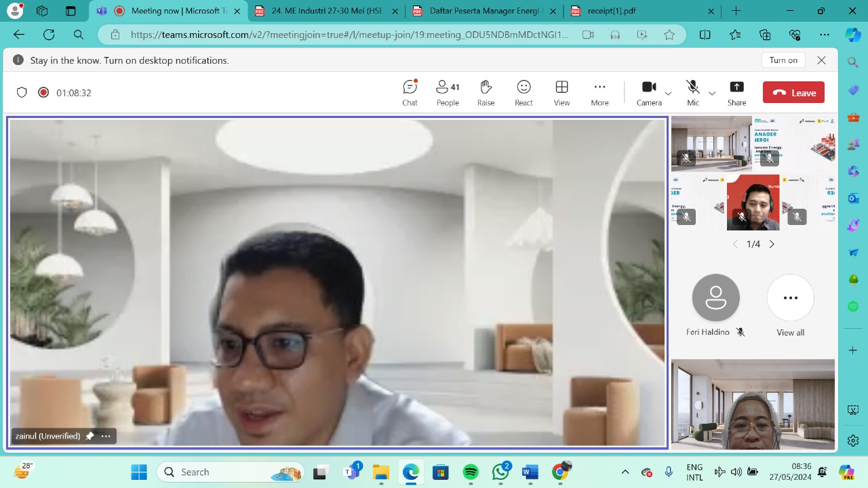Click the shield privacy icon
This screenshot has width=868, height=488.
click(22, 93)
